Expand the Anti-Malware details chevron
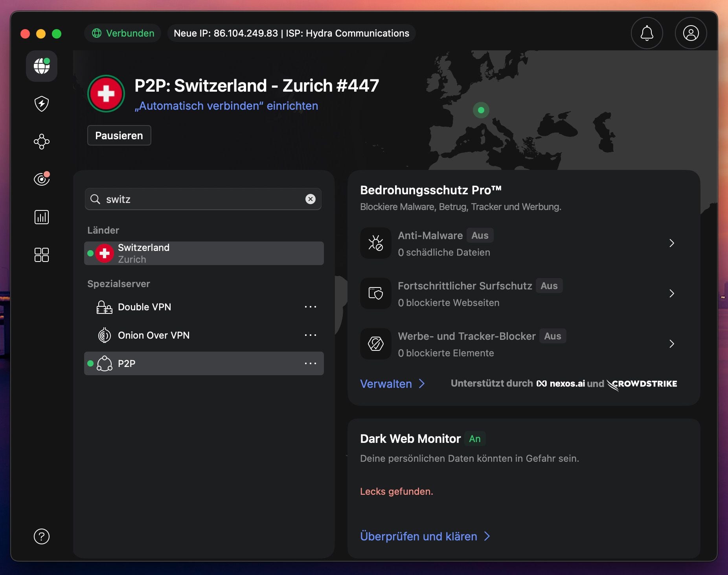The width and height of the screenshot is (728, 575). click(x=672, y=243)
